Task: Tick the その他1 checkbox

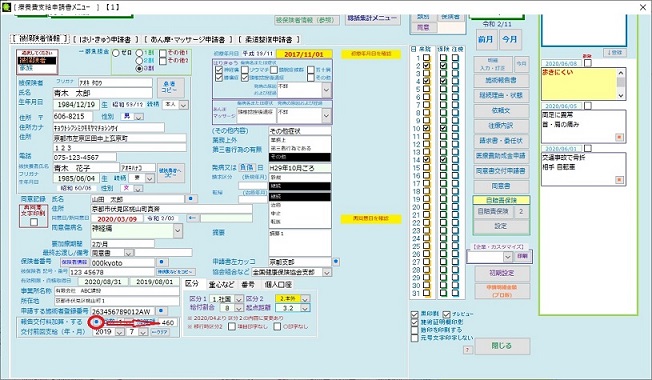Action: pos(163,53)
